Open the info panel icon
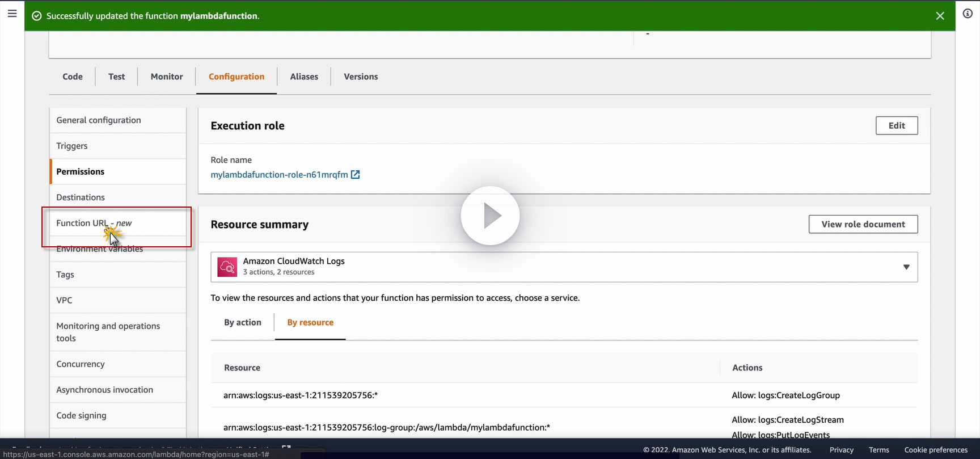This screenshot has width=980, height=459. click(968, 14)
